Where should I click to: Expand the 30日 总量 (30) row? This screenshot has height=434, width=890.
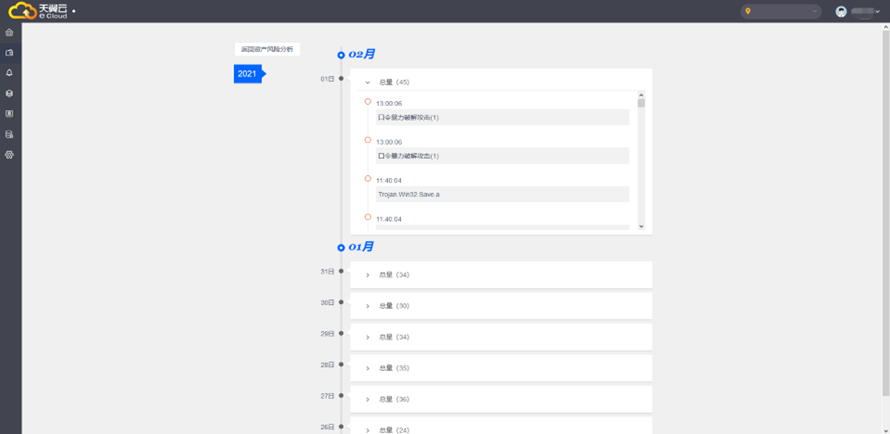click(x=368, y=306)
